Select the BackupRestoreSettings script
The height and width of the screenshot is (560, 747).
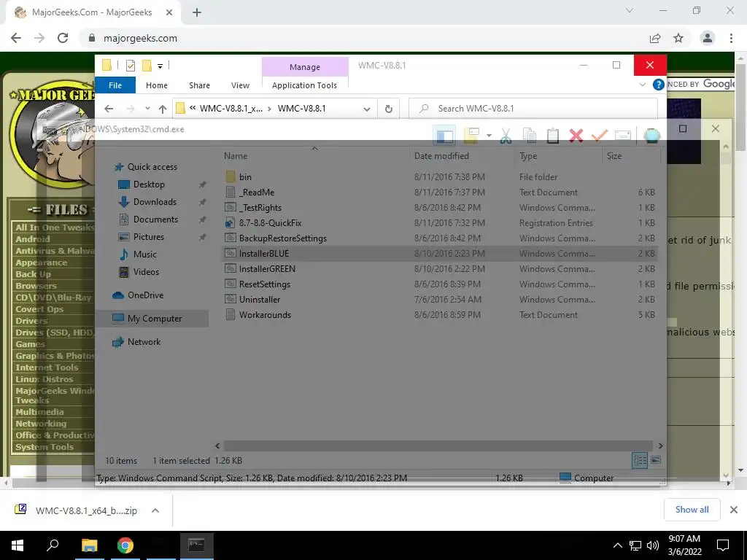point(282,238)
